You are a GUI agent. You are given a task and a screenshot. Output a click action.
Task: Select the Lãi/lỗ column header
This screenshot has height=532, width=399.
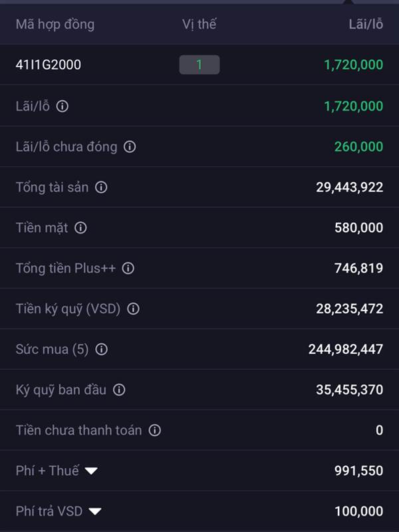point(366,25)
